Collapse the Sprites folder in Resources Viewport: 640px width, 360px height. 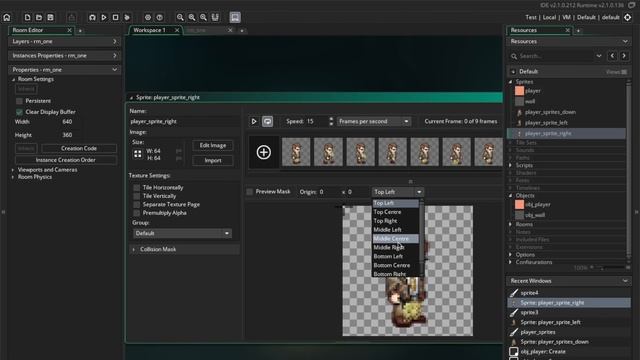[x=511, y=82]
